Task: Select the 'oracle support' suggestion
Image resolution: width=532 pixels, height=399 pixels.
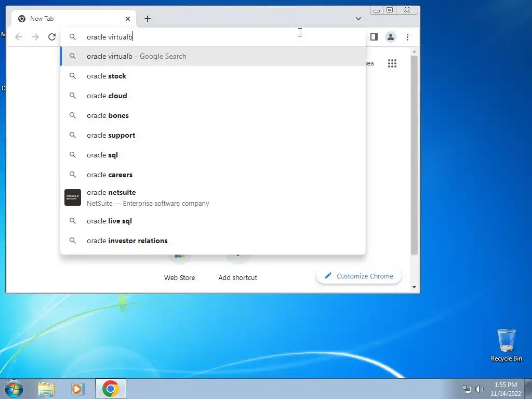Action: (213, 135)
